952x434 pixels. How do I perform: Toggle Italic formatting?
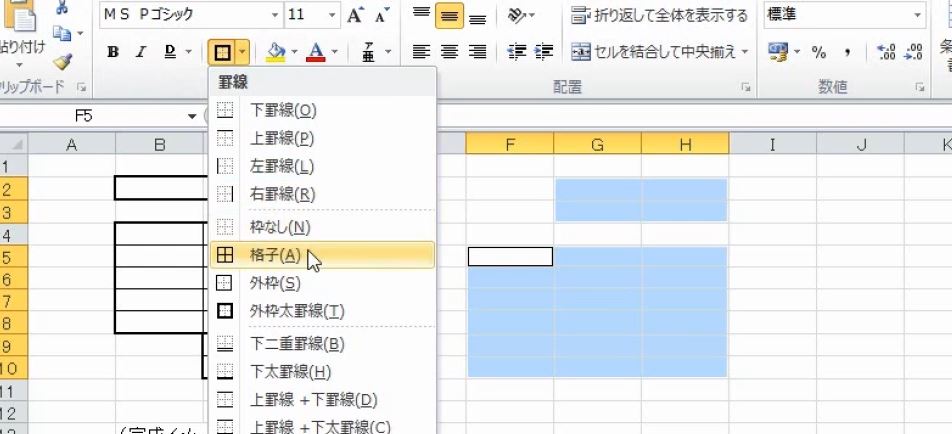(x=141, y=52)
